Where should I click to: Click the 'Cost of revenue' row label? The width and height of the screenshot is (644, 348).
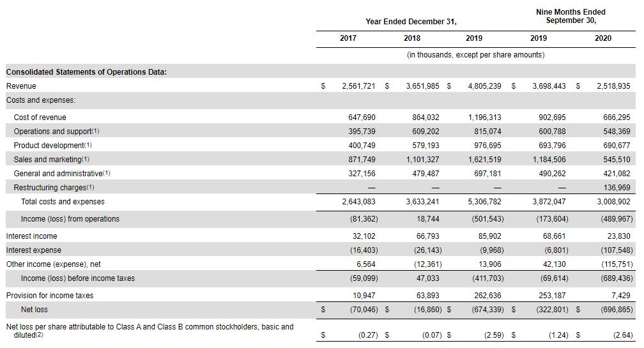click(40, 117)
